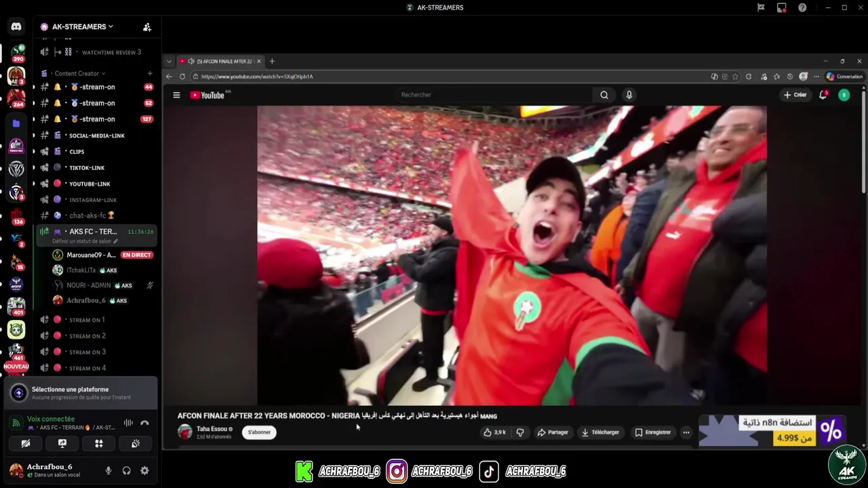The height and width of the screenshot is (488, 868).
Task: Open Discord help question mark icon
Action: 802,7
